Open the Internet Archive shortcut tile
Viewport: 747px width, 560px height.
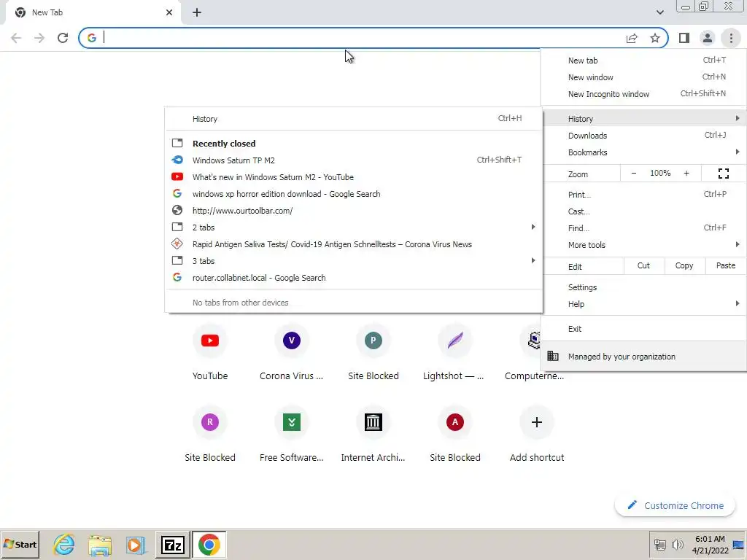pyautogui.click(x=373, y=433)
